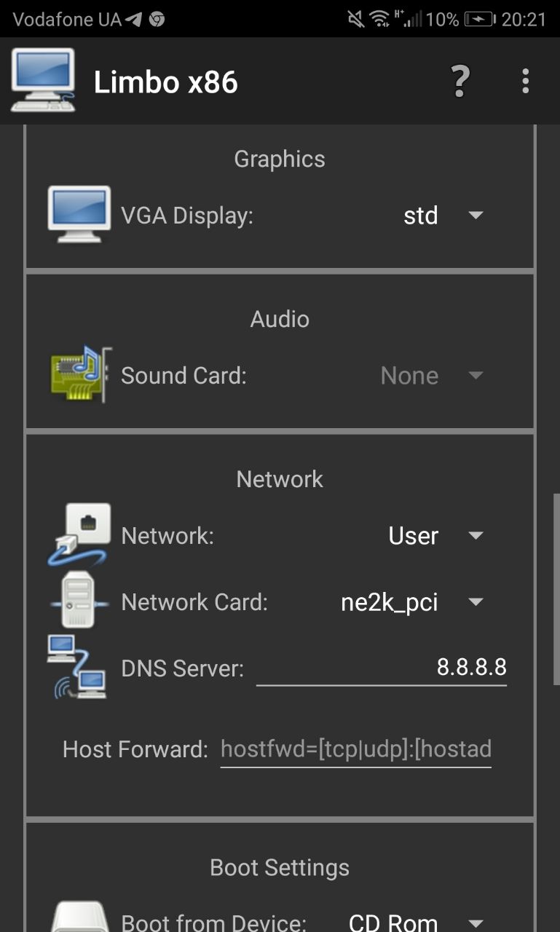Tap the Network section heading
This screenshot has width=560, height=932.
(280, 479)
